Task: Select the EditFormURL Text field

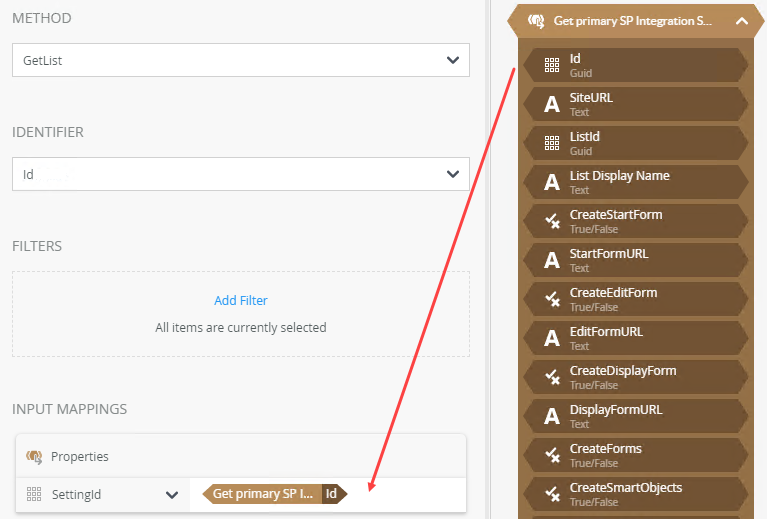Action: (x=636, y=338)
